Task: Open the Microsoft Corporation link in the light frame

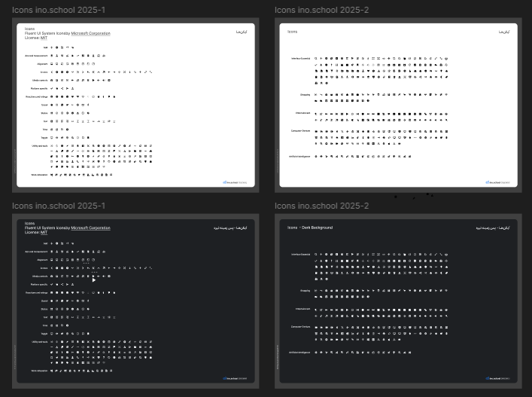Action: click(90, 33)
